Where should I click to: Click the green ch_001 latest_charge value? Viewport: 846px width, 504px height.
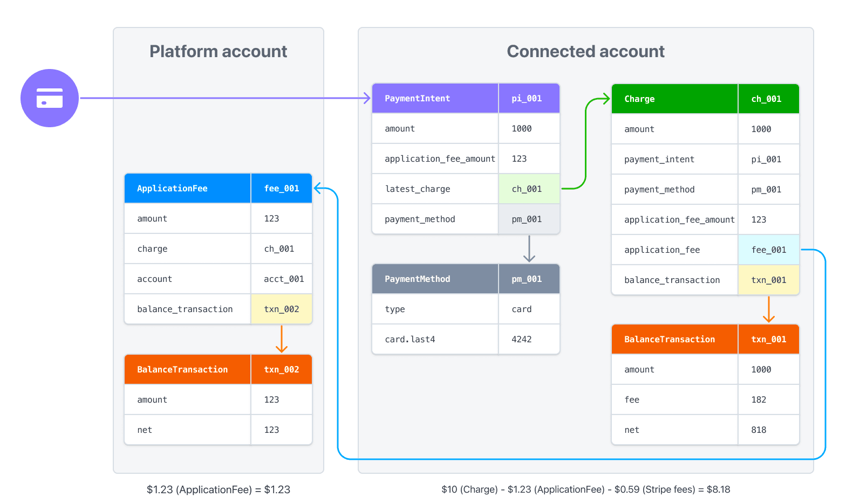tap(528, 189)
